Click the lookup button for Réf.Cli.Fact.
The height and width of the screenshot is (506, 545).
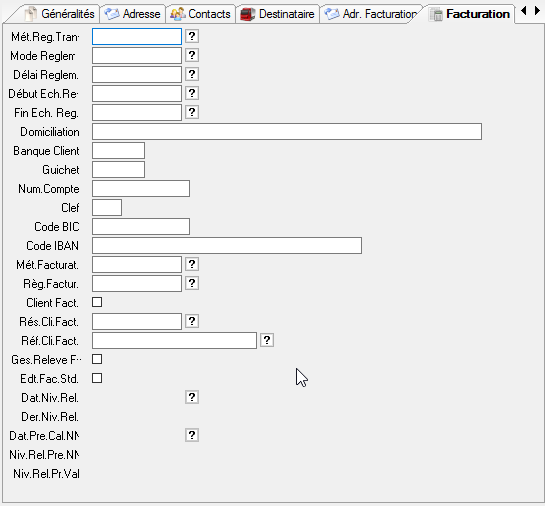(x=267, y=340)
